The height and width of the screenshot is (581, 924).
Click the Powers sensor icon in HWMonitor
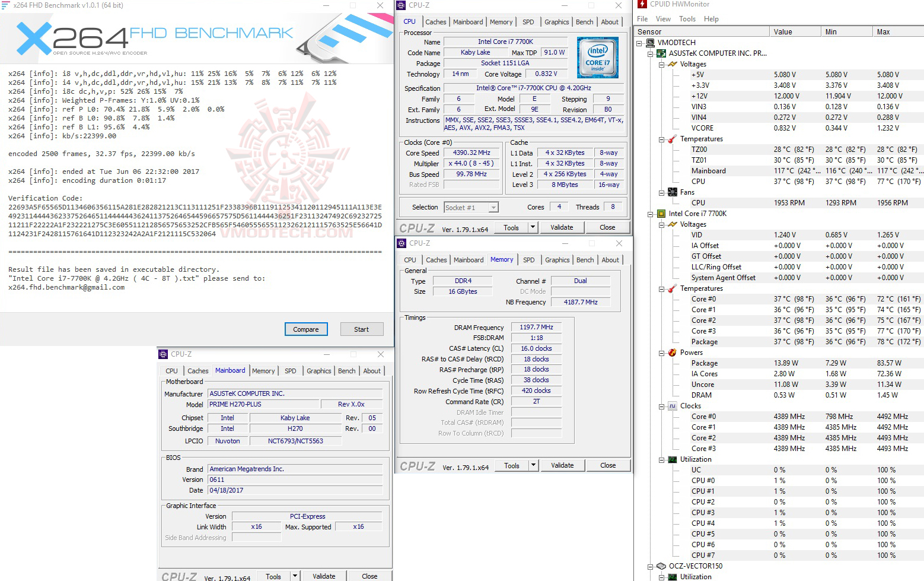(671, 352)
